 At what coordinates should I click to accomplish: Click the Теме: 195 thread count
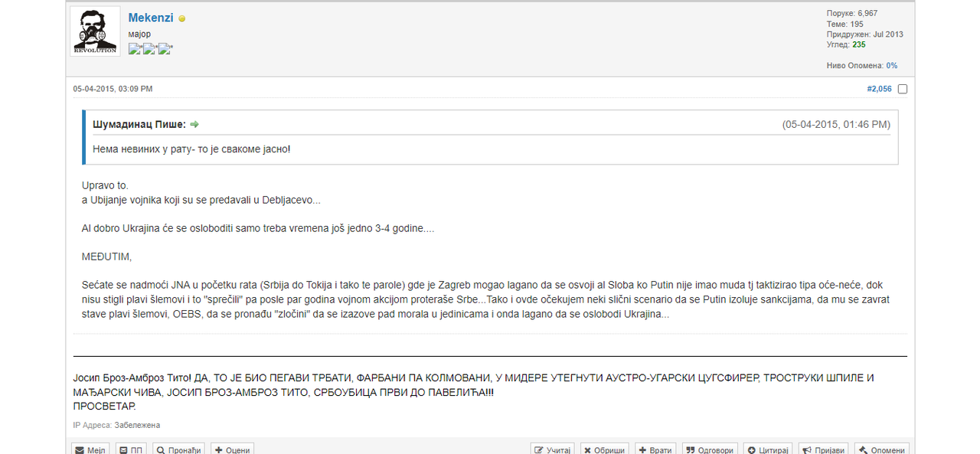[x=845, y=24]
